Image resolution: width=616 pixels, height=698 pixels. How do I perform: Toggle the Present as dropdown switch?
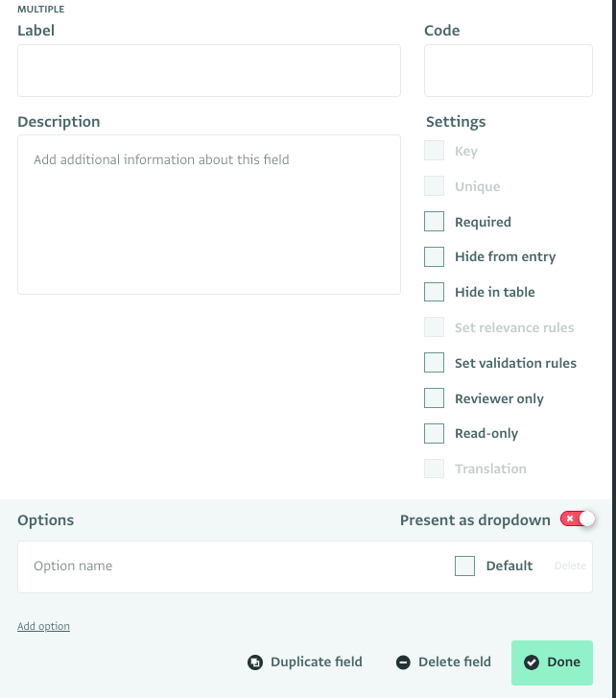click(x=579, y=519)
